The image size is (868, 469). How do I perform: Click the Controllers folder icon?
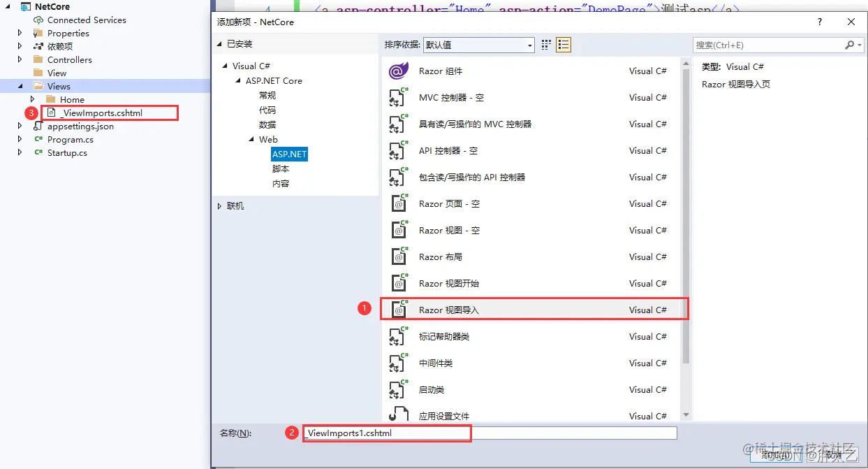tap(38, 59)
